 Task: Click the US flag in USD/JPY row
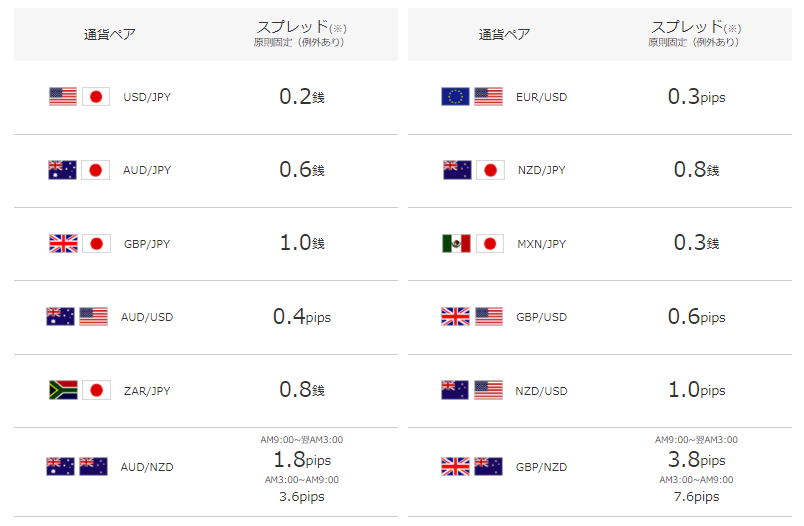click(x=63, y=96)
